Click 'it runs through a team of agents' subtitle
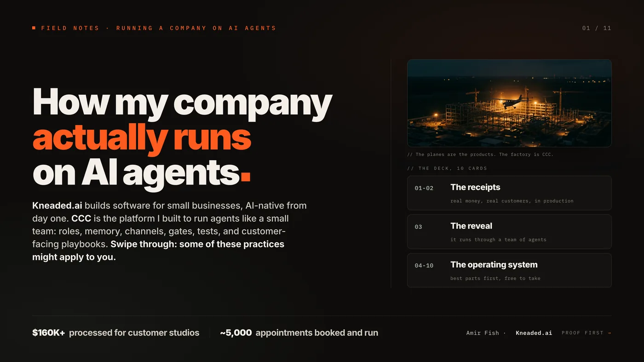Viewport: 644px width, 362px height. pyautogui.click(x=498, y=240)
